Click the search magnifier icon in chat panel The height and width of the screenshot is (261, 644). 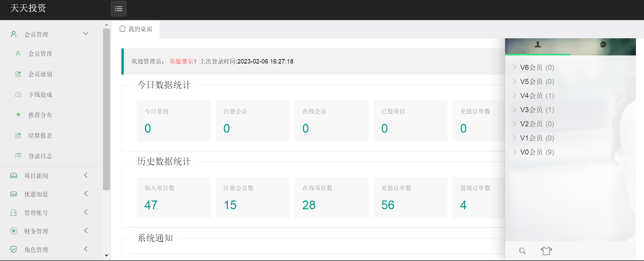click(x=522, y=251)
